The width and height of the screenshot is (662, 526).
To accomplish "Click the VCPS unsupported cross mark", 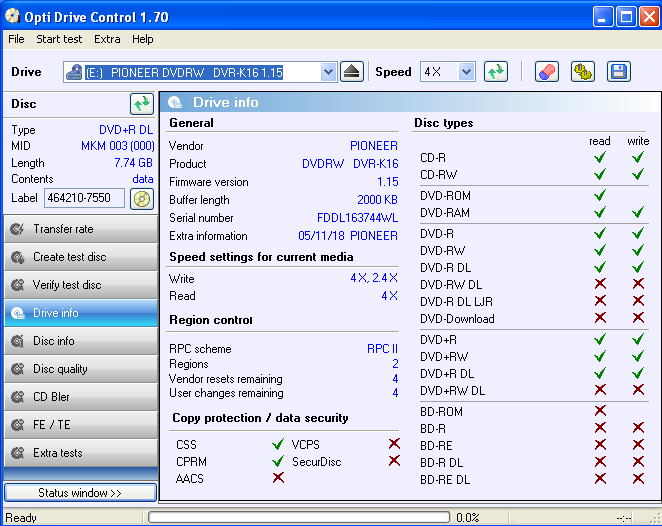I will [394, 444].
